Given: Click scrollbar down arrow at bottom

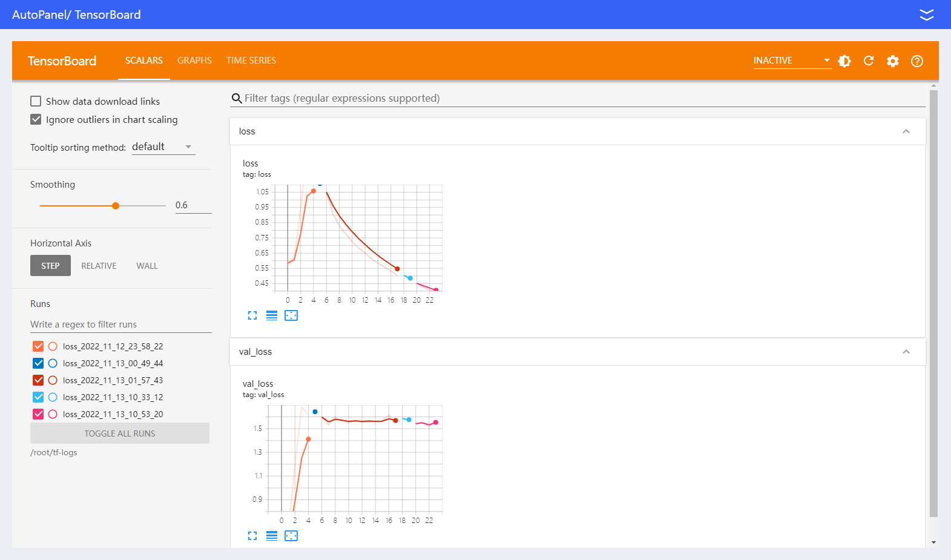Looking at the screenshot, I should (x=933, y=542).
